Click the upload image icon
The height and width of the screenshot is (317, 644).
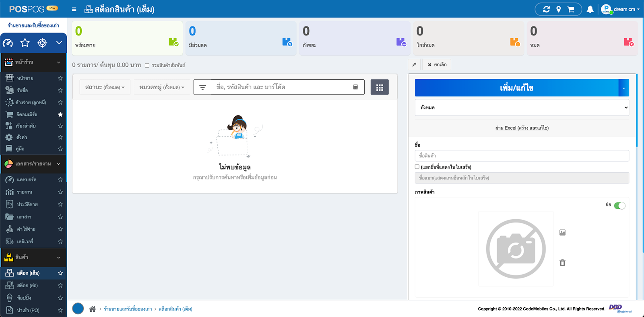point(562,233)
